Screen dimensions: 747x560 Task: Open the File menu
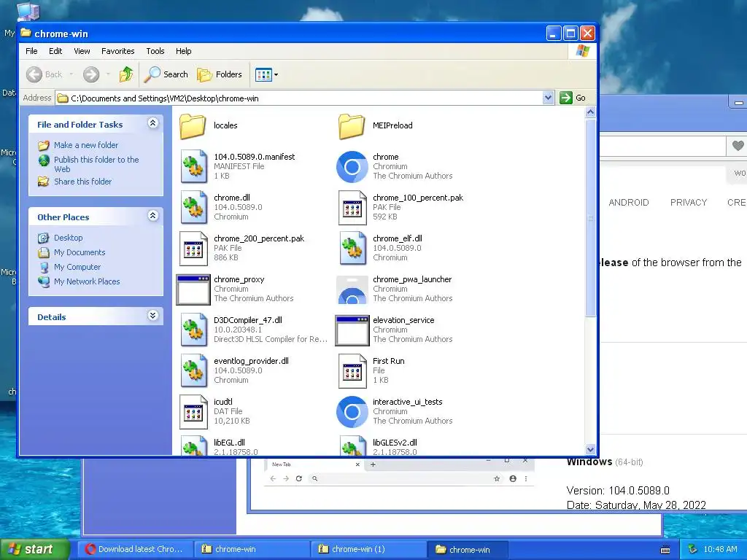[31, 51]
